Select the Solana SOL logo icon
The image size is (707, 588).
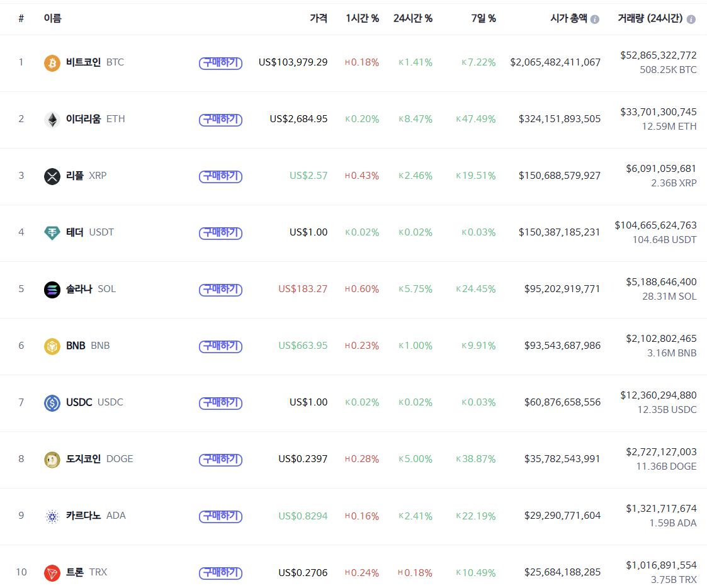[52, 289]
